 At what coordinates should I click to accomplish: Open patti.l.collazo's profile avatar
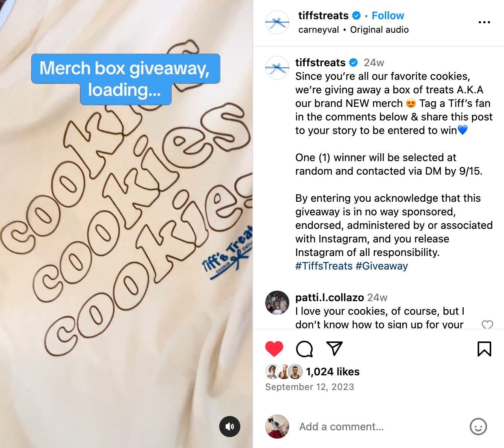[x=277, y=303]
